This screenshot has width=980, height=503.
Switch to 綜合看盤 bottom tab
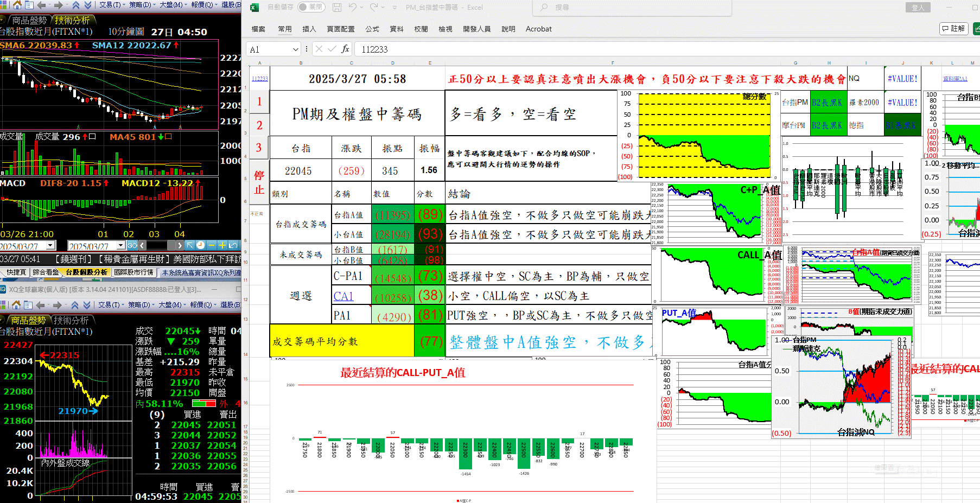click(46, 272)
